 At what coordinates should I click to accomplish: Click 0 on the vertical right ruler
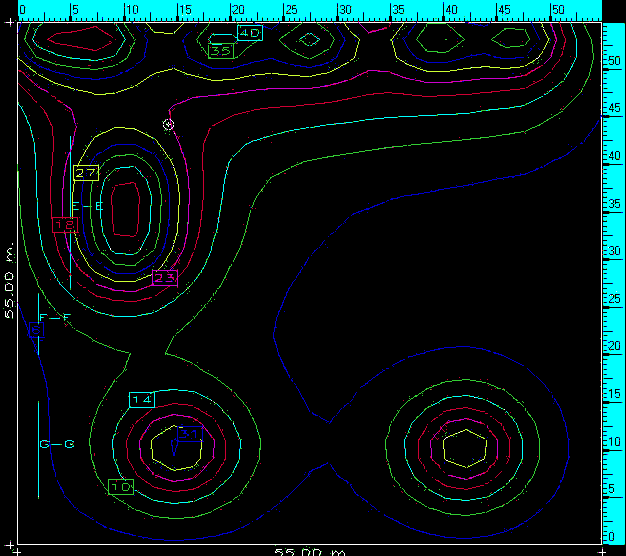612,536
